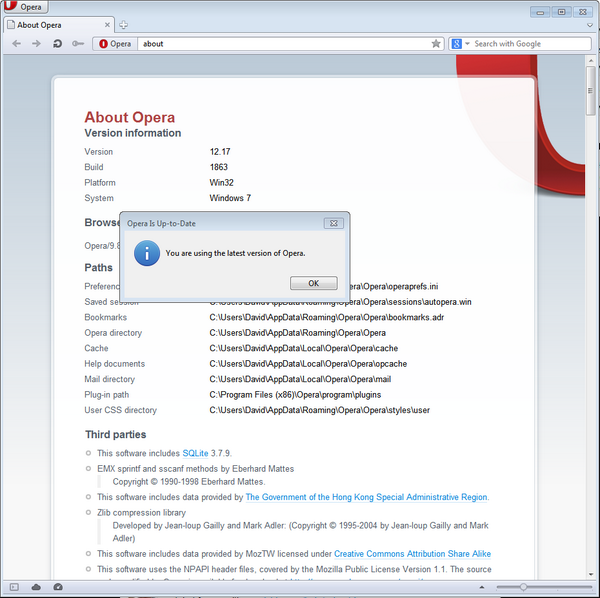This screenshot has height=598, width=600.
Task: Click the blue information icon in dialog
Action: click(x=147, y=253)
